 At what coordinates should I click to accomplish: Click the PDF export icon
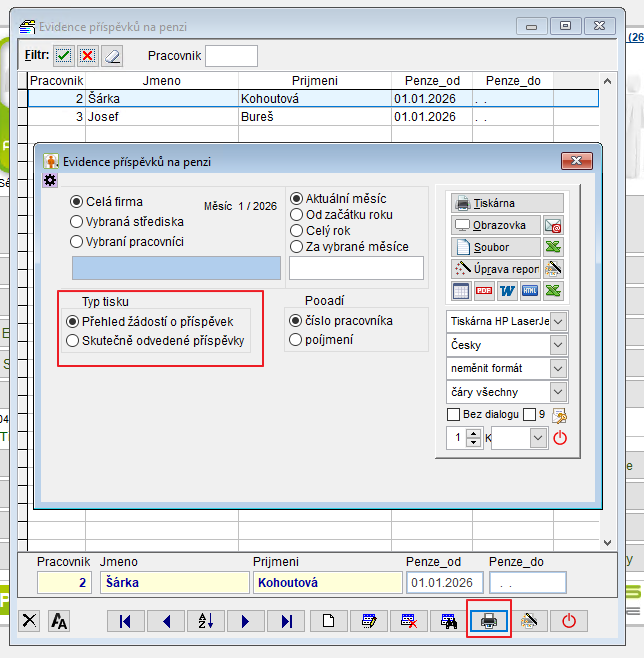point(485,291)
